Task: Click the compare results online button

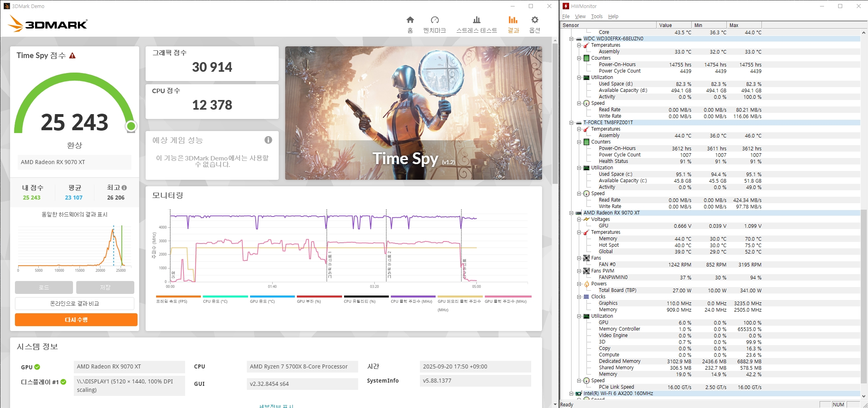Action: pos(75,304)
